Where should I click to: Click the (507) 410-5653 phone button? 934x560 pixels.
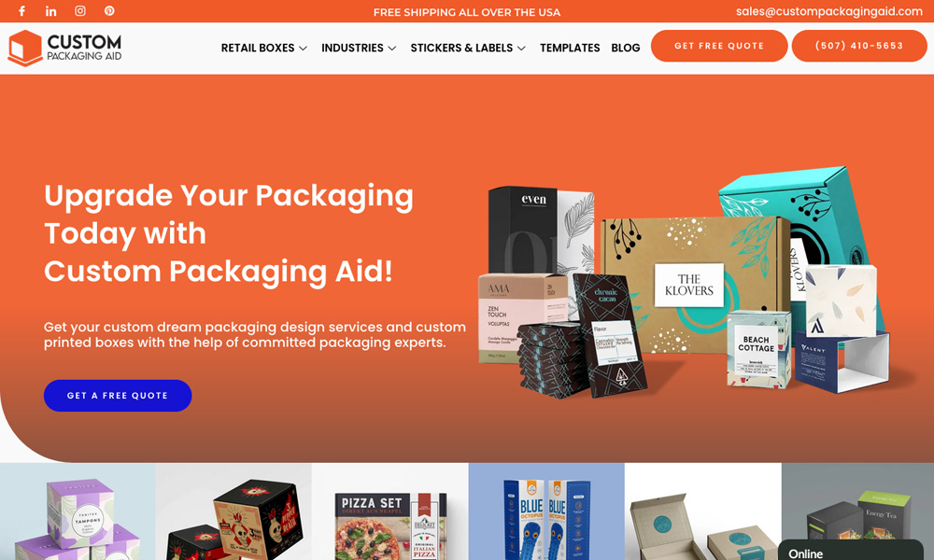859,46
